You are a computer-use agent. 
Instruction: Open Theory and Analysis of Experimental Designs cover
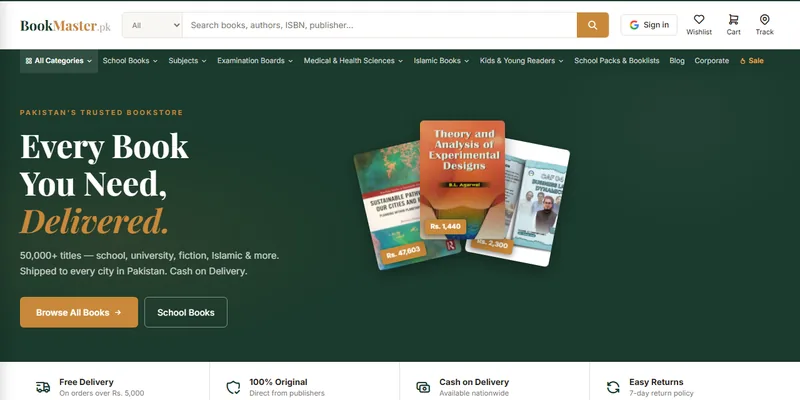tap(462, 180)
